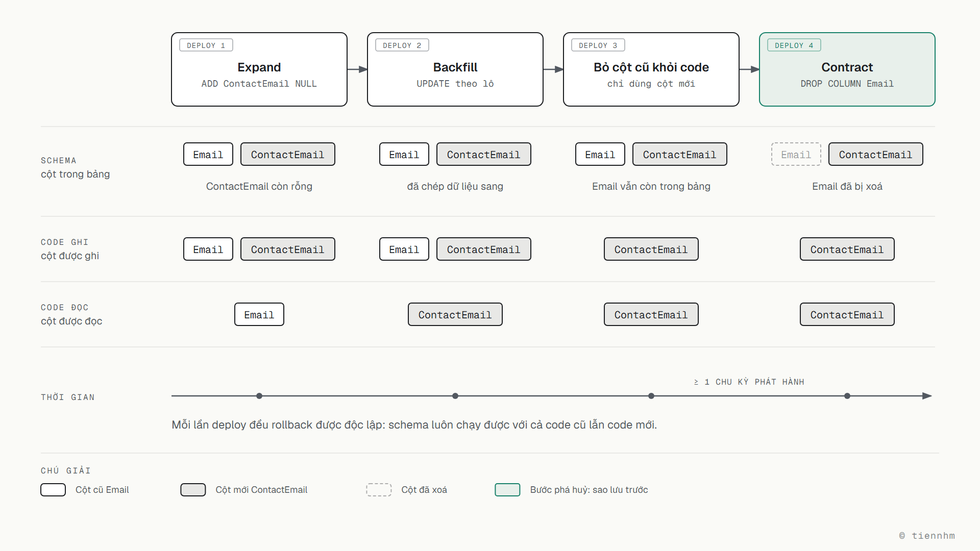The image size is (980, 551).
Task: Select the green DEPLOY 4 badge
Action: coord(794,45)
